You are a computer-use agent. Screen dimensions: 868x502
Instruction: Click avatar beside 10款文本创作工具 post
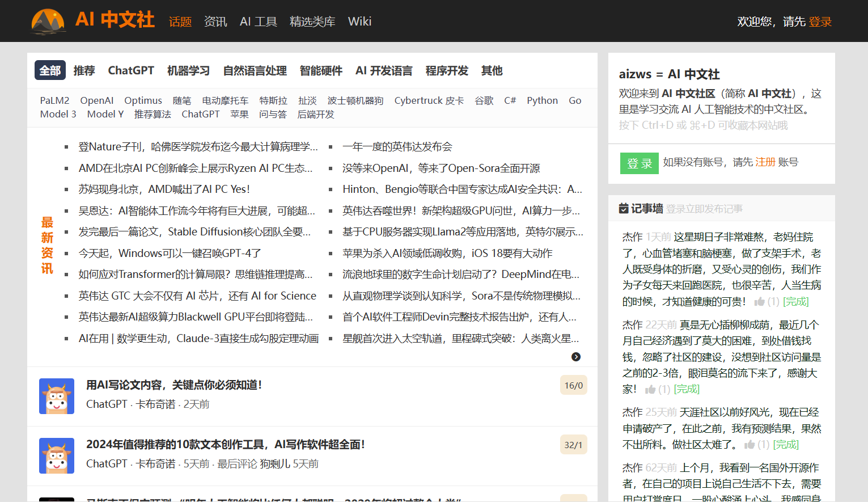point(57,455)
